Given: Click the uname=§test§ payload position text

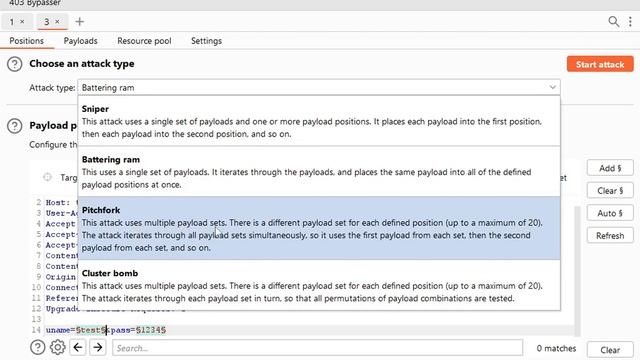Looking at the screenshot, I should (76, 330).
